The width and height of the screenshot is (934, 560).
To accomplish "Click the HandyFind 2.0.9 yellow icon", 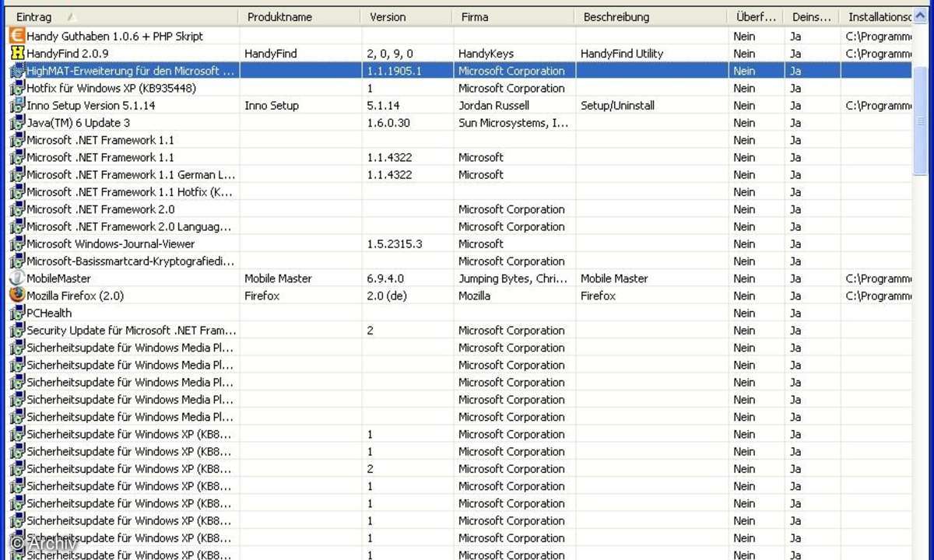I will pyautogui.click(x=16, y=53).
